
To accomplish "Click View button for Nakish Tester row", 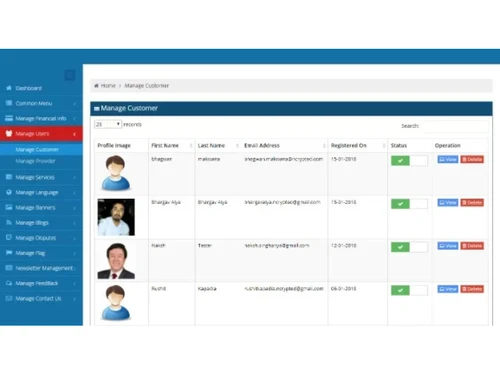I will (448, 246).
